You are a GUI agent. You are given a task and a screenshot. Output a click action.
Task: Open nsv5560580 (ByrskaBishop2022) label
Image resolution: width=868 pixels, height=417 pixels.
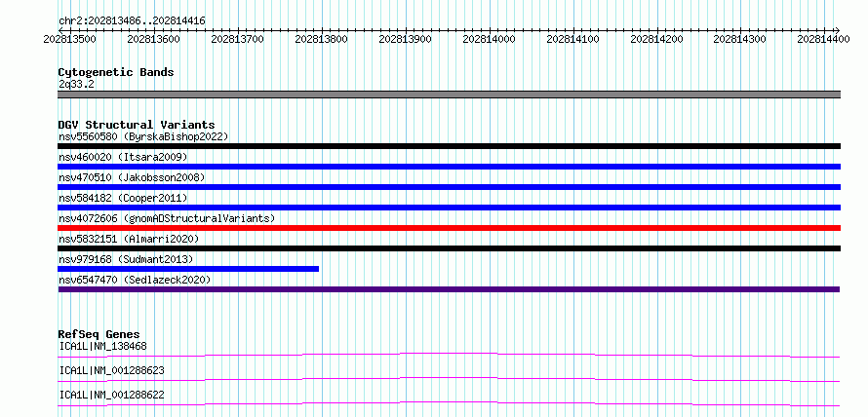143,136
